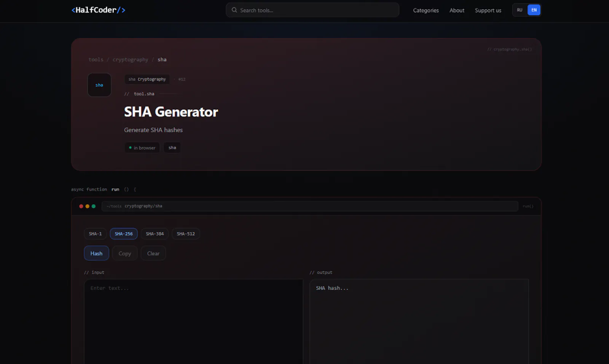The height and width of the screenshot is (364, 609).
Task: Select the SHA-512 algorithm
Action: point(186,234)
